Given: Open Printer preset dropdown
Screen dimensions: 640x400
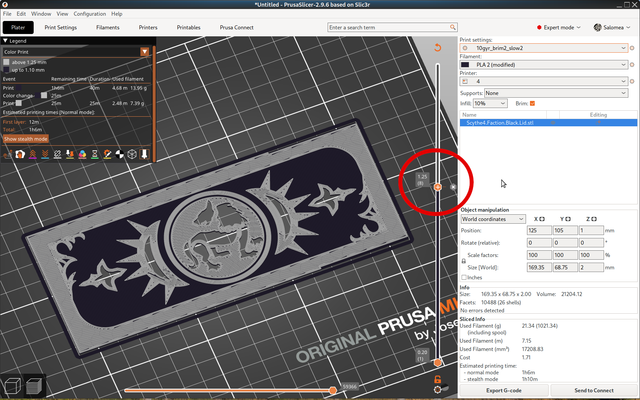Looking at the screenshot, I should [544, 81].
